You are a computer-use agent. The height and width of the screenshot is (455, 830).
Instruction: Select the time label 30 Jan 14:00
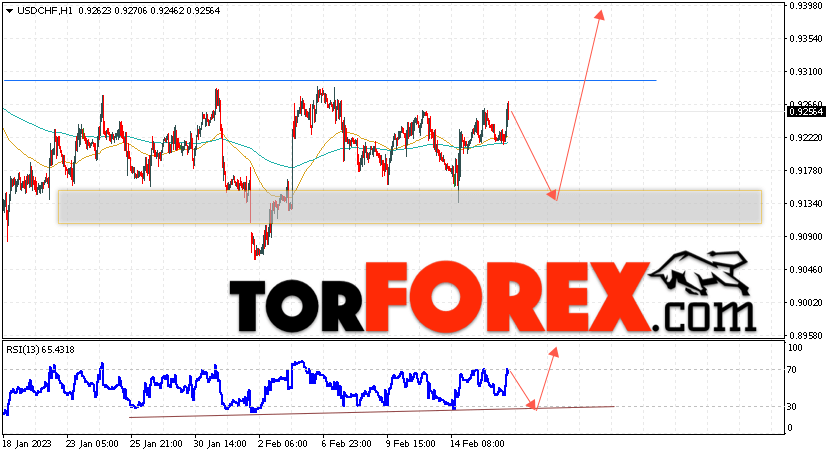[220, 444]
